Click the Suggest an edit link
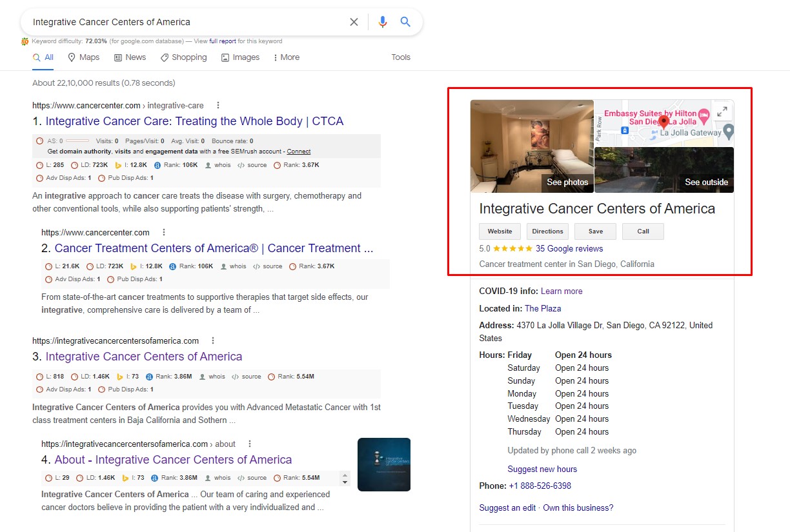 [507, 507]
